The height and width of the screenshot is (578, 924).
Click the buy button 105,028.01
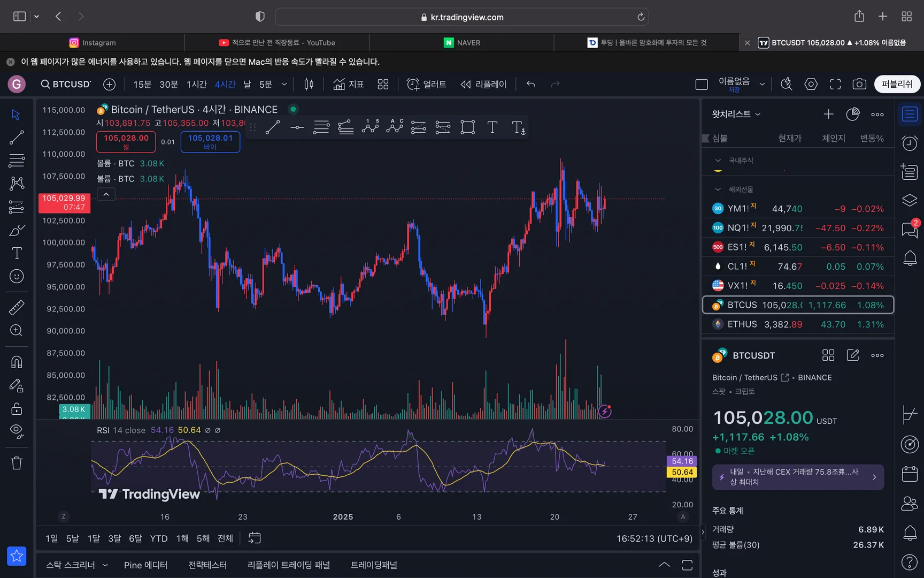[210, 142]
